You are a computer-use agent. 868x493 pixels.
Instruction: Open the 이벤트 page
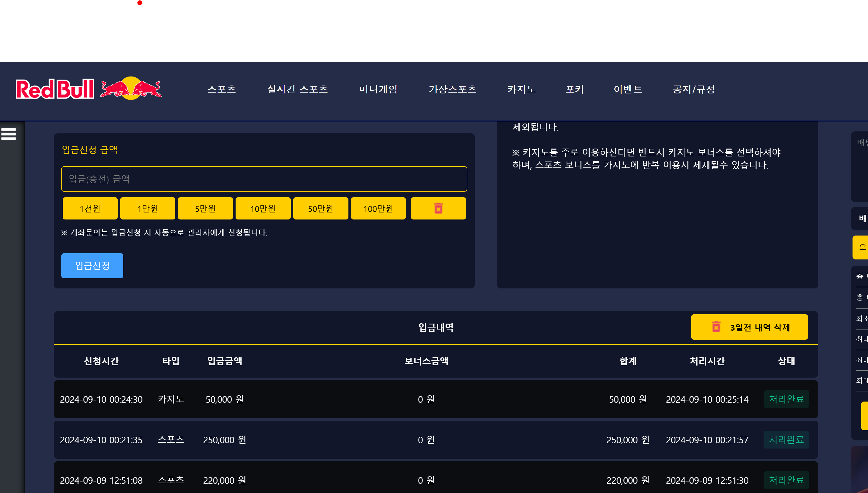pyautogui.click(x=628, y=89)
